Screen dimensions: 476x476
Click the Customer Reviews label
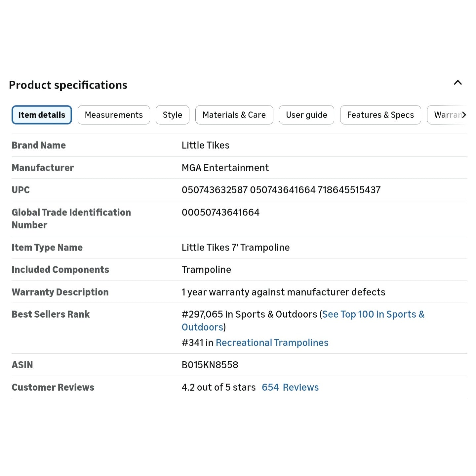coord(53,387)
